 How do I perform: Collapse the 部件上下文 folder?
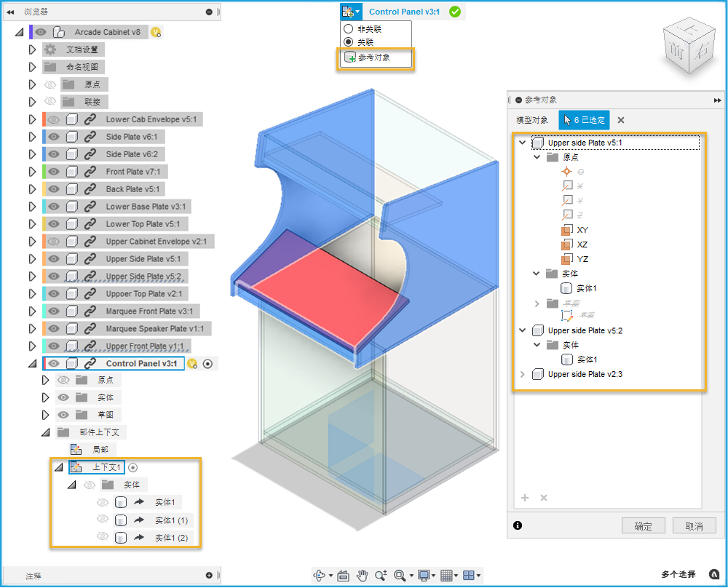pos(45,432)
